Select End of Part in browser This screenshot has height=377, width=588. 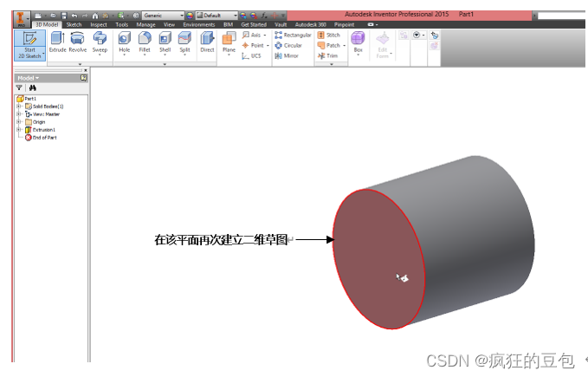[44, 138]
